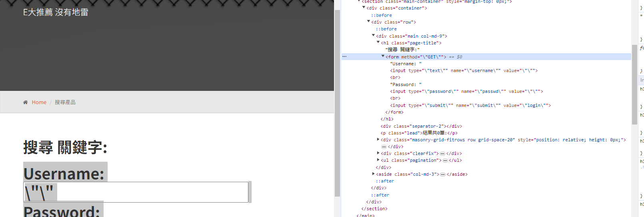Select the "Password: " text node
644x217 pixels.
point(406,85)
